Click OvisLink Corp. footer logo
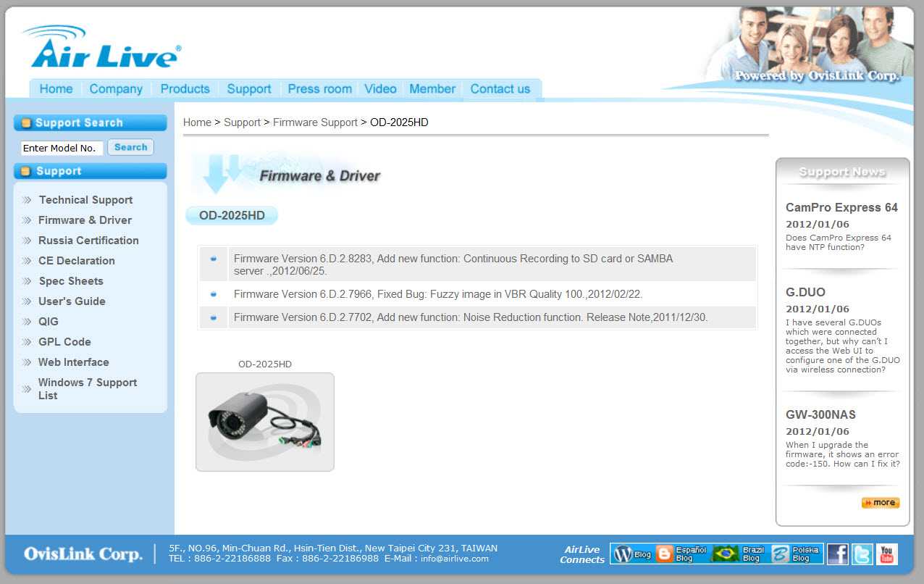This screenshot has width=924, height=584. click(x=83, y=554)
